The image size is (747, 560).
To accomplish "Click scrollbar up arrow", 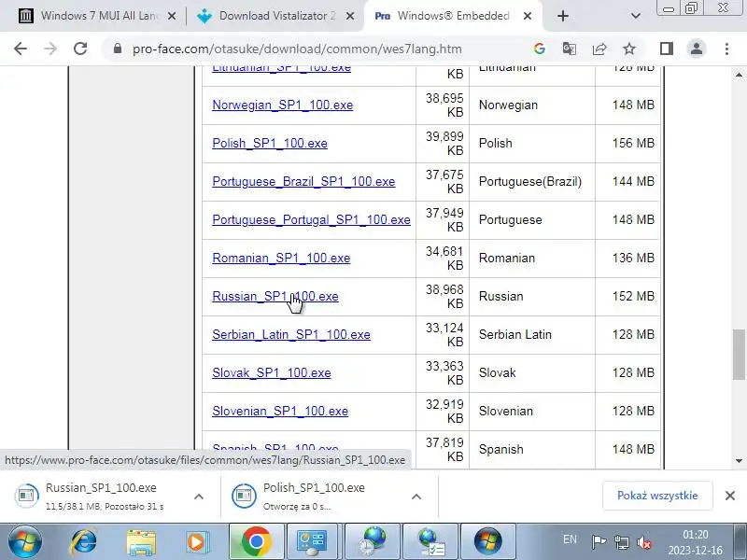I will [739, 75].
